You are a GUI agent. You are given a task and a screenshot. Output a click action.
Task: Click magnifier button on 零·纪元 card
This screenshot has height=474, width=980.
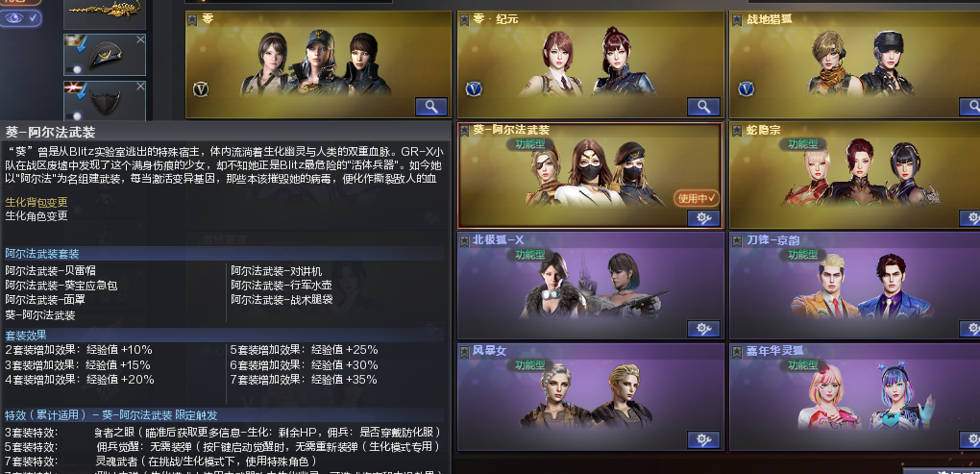point(703,107)
